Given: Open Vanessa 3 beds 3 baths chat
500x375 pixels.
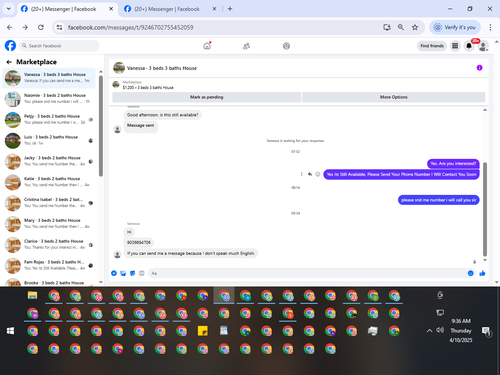Looking at the screenshot, I should coord(49,78).
